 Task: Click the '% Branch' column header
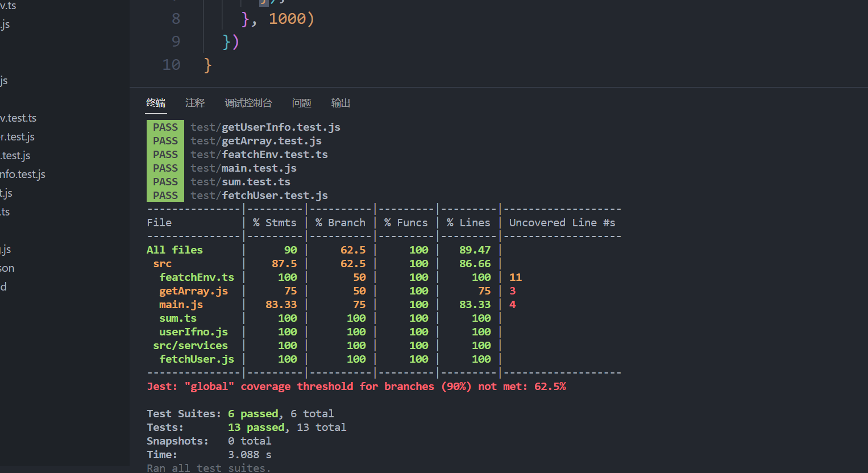tap(340, 223)
